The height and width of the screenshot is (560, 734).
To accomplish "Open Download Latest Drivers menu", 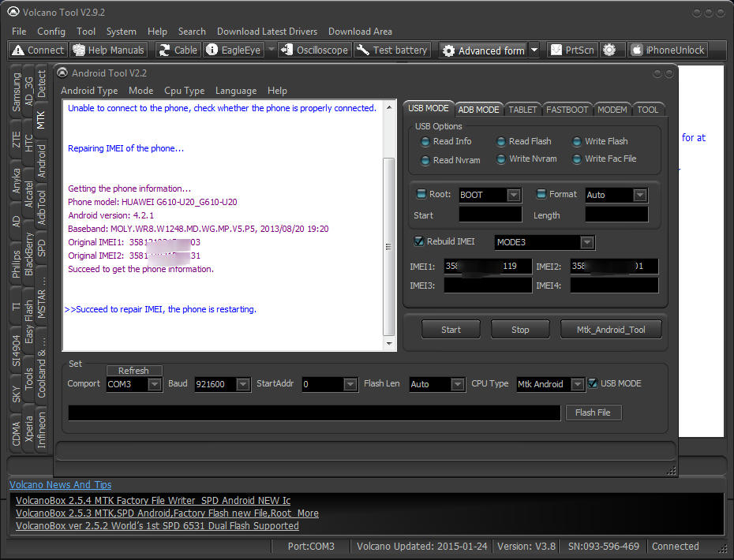I will click(267, 32).
